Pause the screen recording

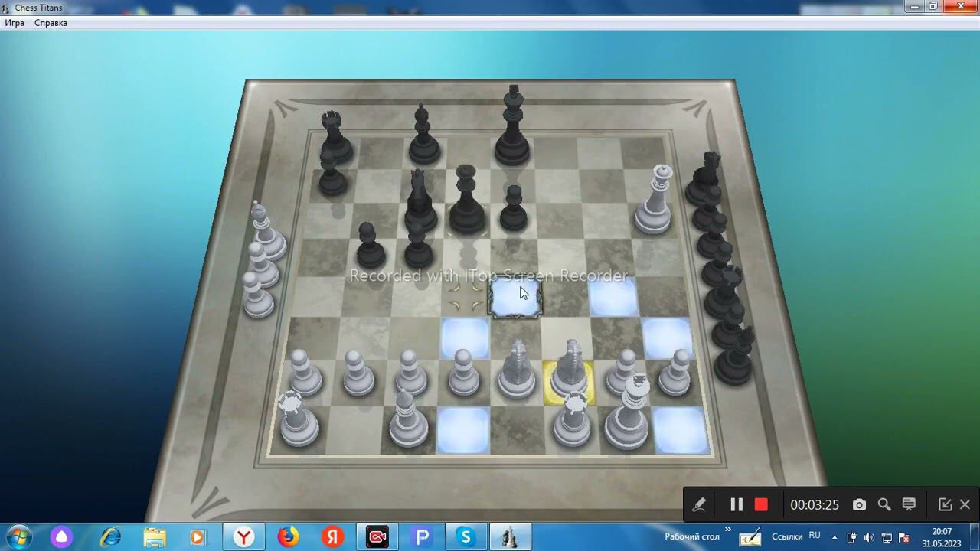737,504
